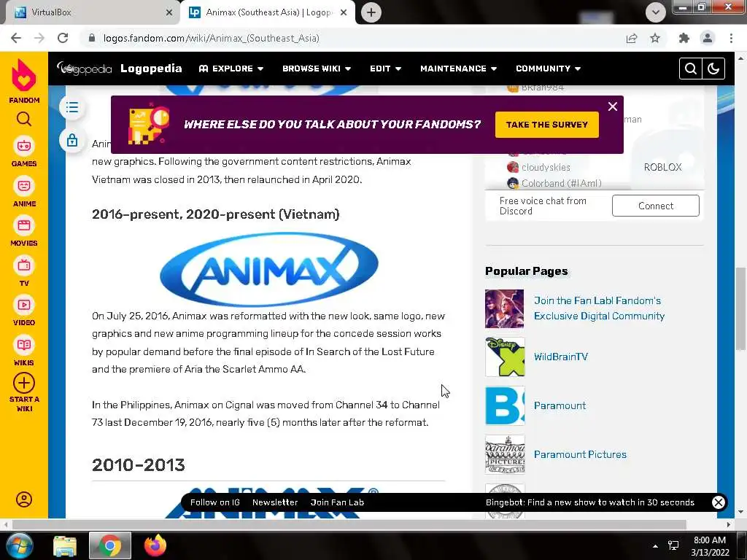Bookmark this page with star icon
Screen dimensions: 747x560
click(655, 38)
